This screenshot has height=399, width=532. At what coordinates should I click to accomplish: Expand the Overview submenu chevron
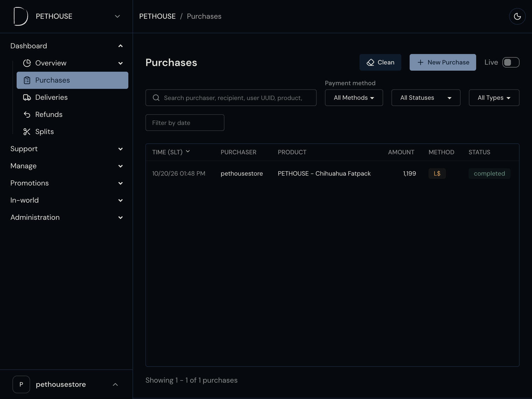(120, 63)
